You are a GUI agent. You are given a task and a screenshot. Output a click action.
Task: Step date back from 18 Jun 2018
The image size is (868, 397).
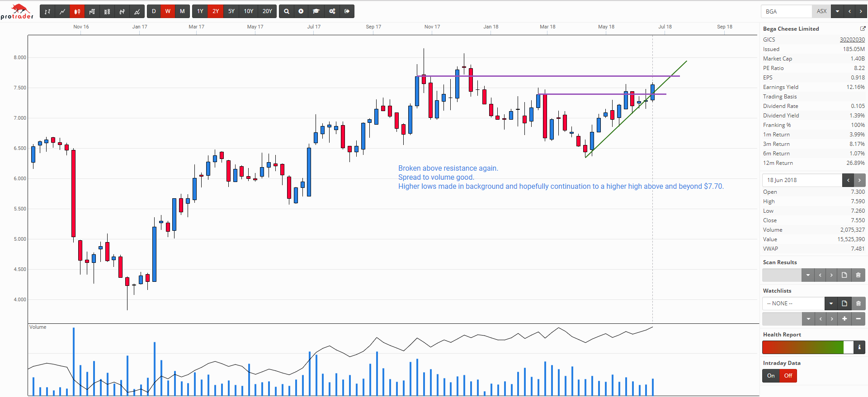(x=848, y=180)
